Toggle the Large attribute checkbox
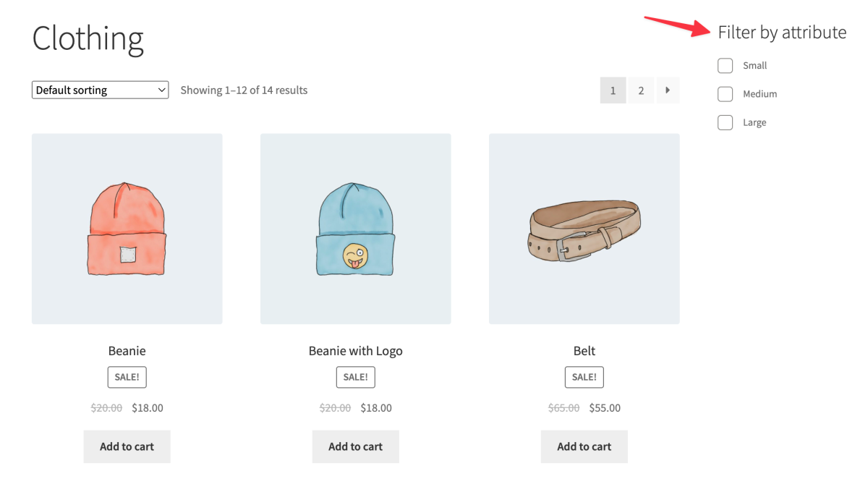Viewport: 868px width, 492px height. (725, 122)
